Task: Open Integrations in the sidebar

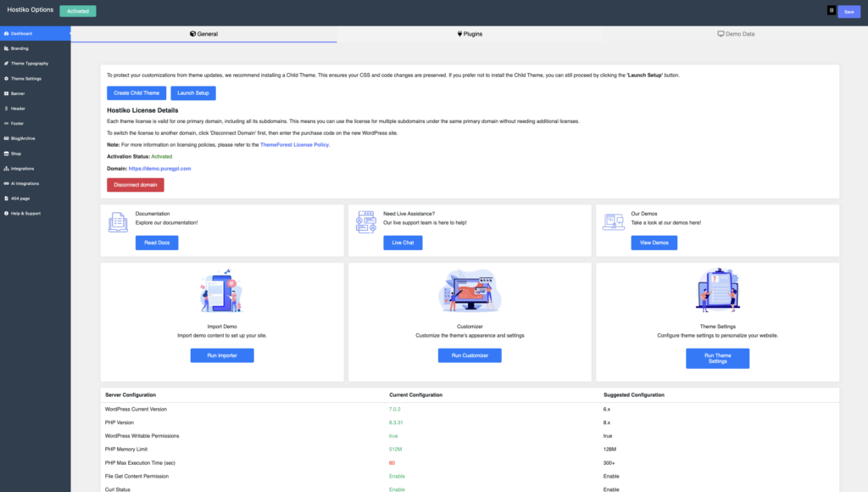Action: pyautogui.click(x=35, y=169)
